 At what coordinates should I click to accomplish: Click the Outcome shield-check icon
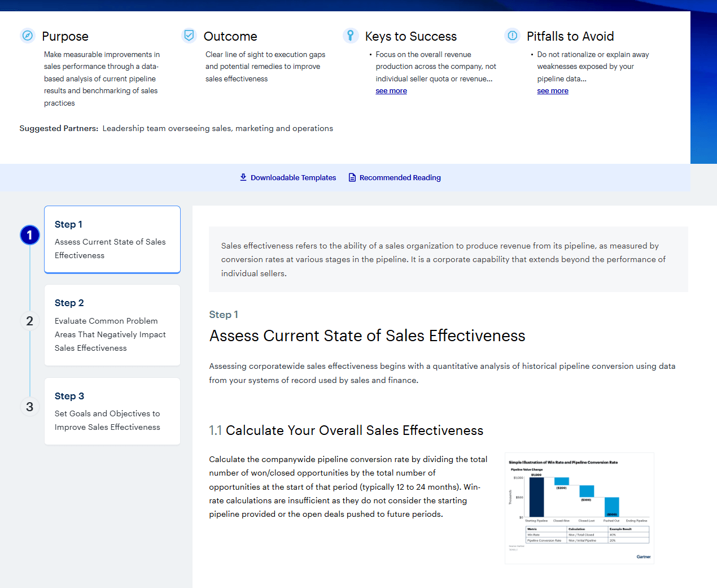(189, 35)
